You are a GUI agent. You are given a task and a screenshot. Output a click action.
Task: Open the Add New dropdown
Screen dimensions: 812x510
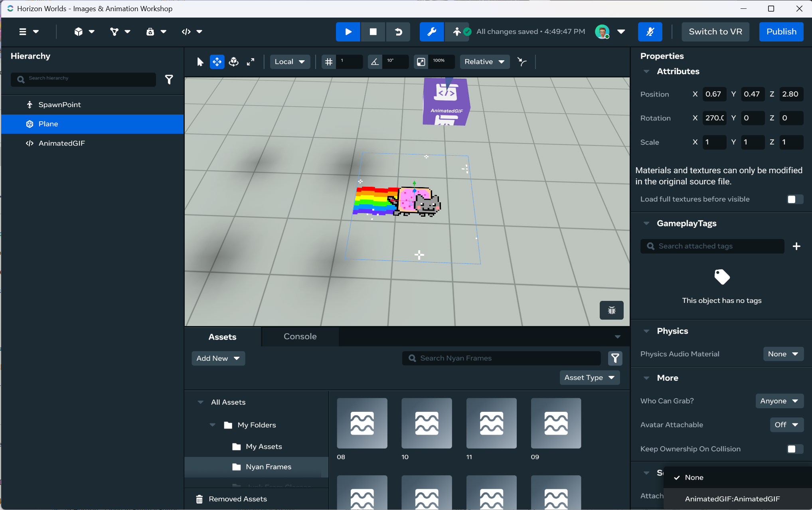[x=218, y=358]
